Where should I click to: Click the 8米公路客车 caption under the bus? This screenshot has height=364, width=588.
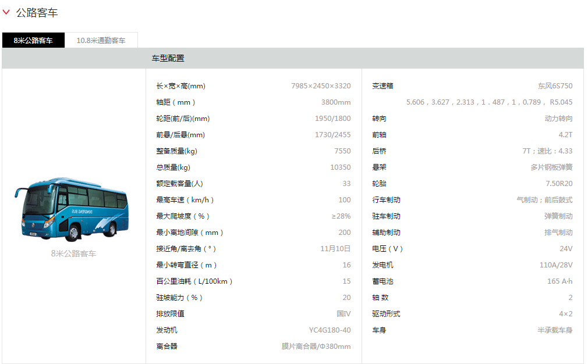click(x=73, y=254)
